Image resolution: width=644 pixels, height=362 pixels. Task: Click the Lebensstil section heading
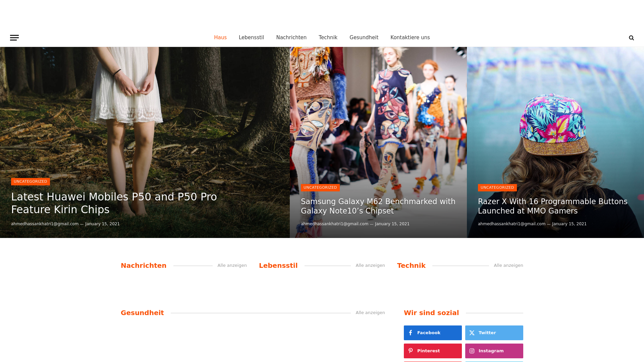coord(278,265)
